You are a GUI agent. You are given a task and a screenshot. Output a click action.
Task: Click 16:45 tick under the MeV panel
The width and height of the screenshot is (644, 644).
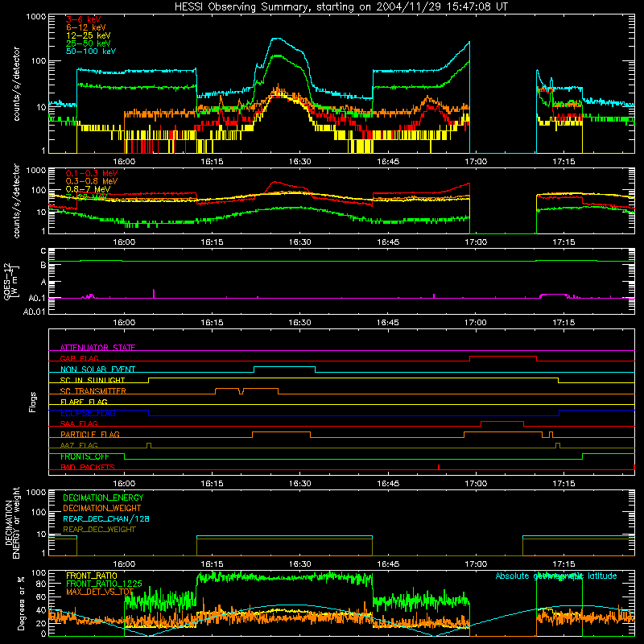pyautogui.click(x=388, y=242)
